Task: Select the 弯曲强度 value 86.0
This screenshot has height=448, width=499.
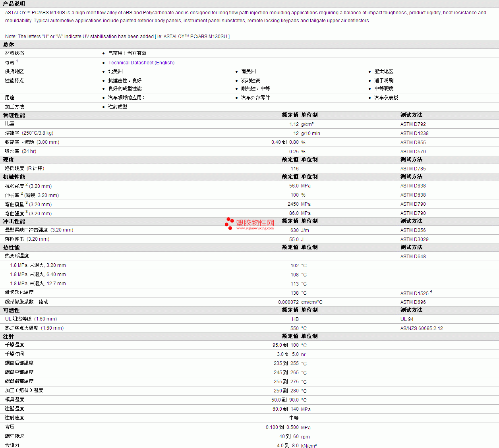Action: (294, 213)
